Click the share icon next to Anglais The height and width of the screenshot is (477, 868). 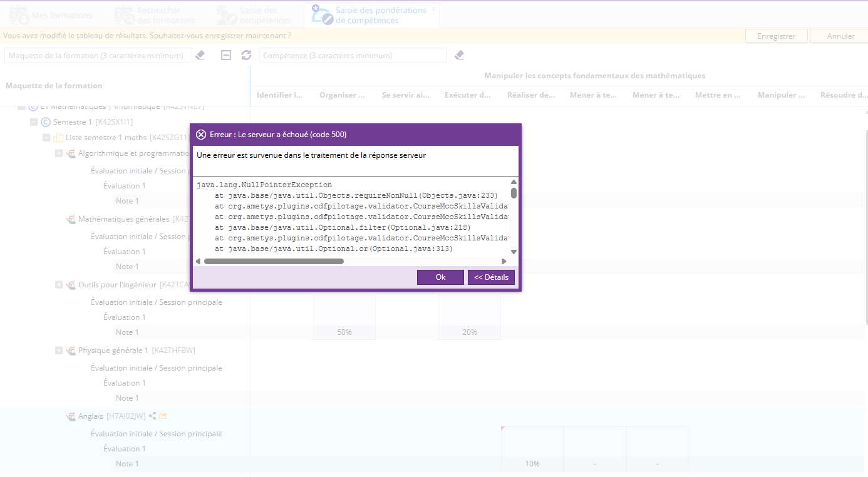point(152,416)
